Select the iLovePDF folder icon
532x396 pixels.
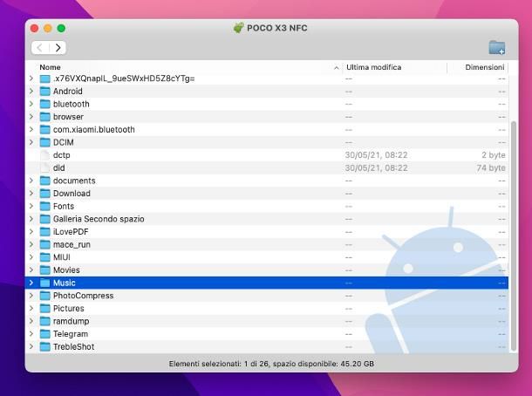44,232
